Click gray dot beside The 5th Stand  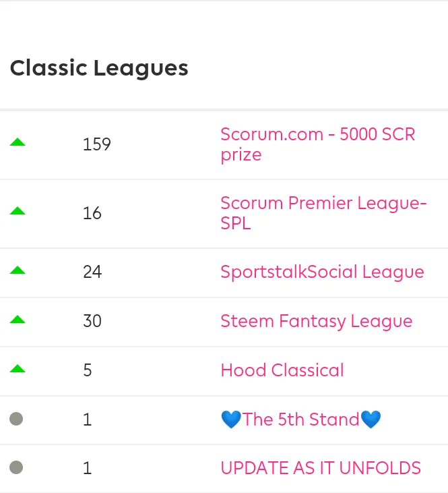click(x=16, y=419)
